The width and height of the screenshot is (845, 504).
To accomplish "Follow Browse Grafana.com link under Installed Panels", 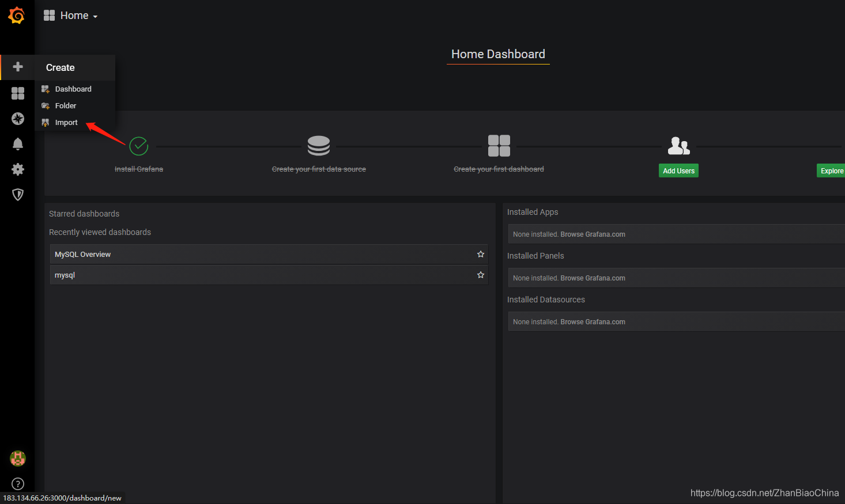I will tap(593, 278).
